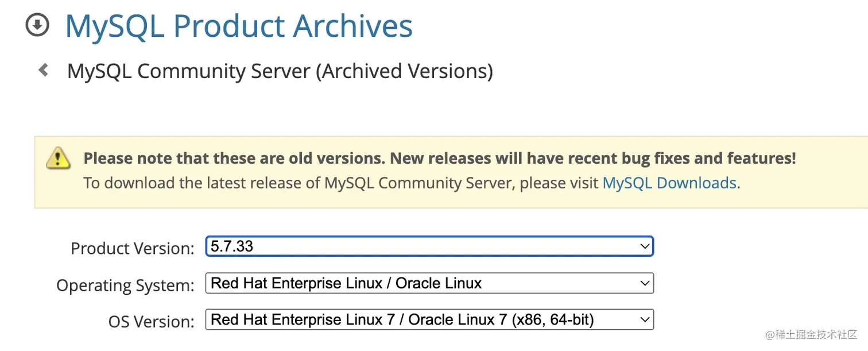Screen dimensions: 868x351
Task: Follow the MySQL Downloads link
Action: coord(669,183)
